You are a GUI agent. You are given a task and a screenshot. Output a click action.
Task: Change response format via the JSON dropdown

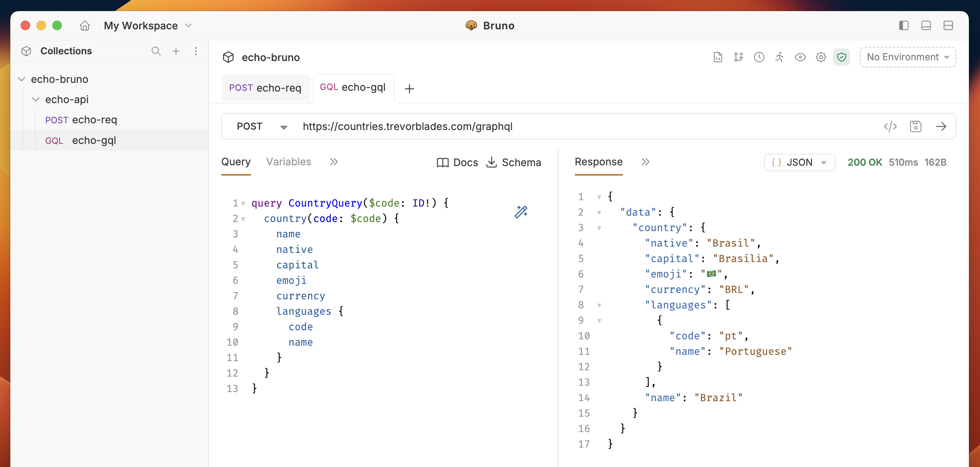click(799, 162)
